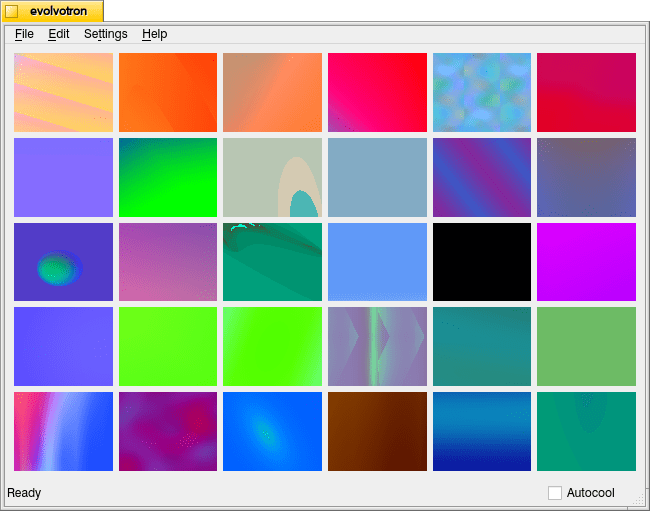Select the solid black image
Screen dimensions: 650x511
tap(482, 262)
